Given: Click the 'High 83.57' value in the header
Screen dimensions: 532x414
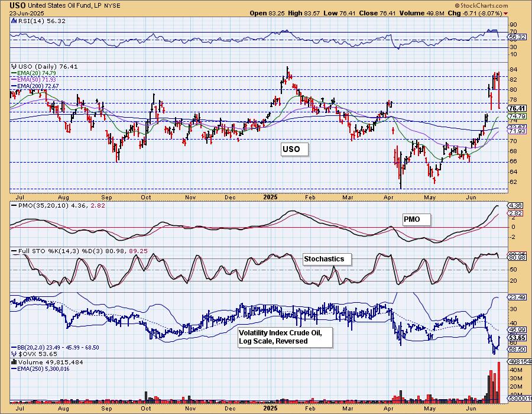Looking at the screenshot, I should pos(304,13).
